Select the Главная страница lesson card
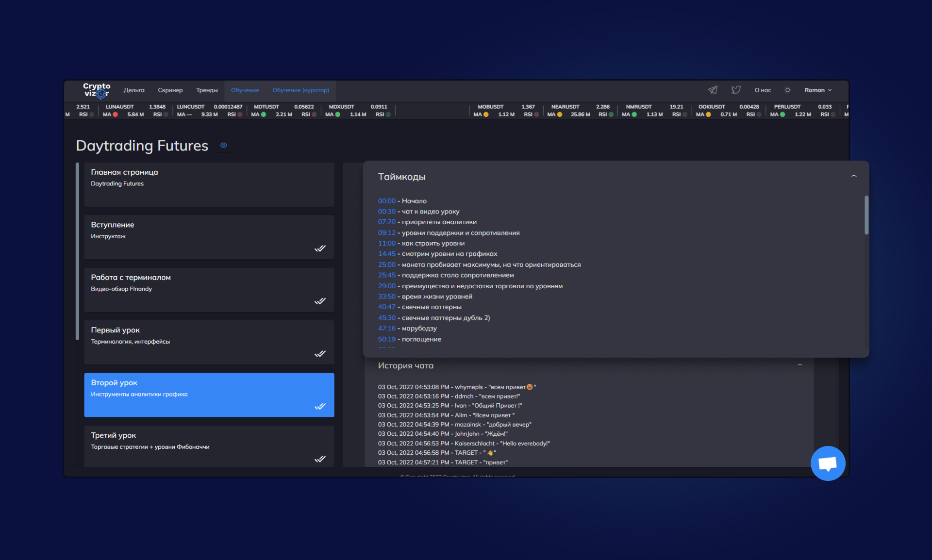This screenshot has height=560, width=932. tap(209, 184)
